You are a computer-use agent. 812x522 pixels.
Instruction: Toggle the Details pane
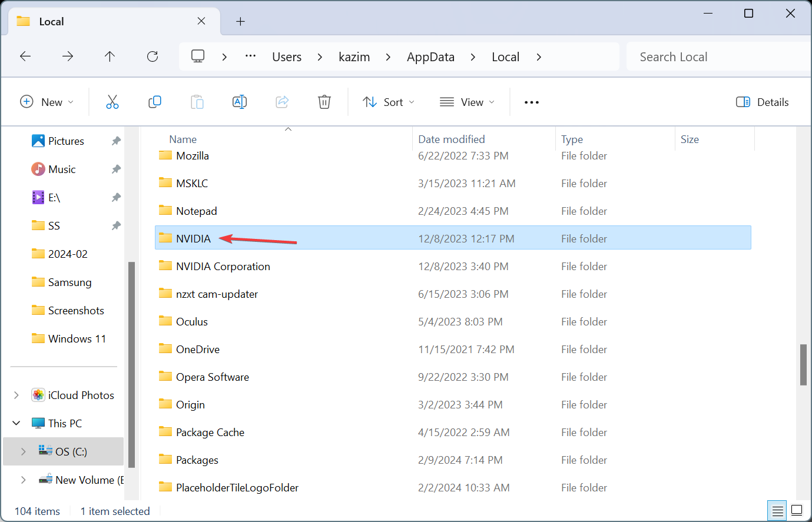[x=763, y=102]
